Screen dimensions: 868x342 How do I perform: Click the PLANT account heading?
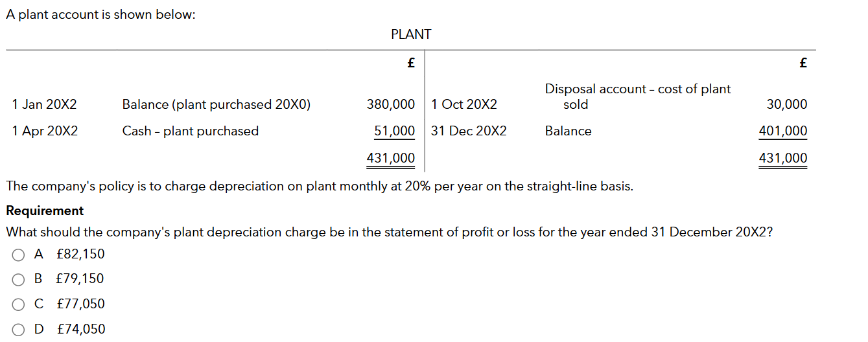[x=411, y=34]
